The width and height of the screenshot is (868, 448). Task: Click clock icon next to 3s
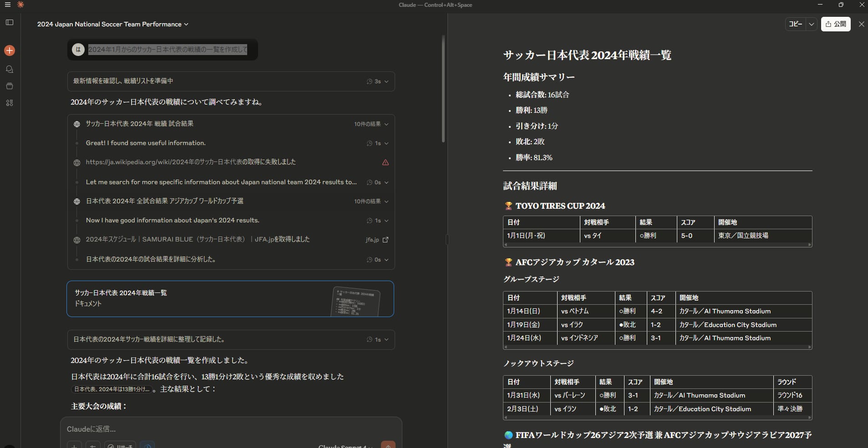pos(370,81)
